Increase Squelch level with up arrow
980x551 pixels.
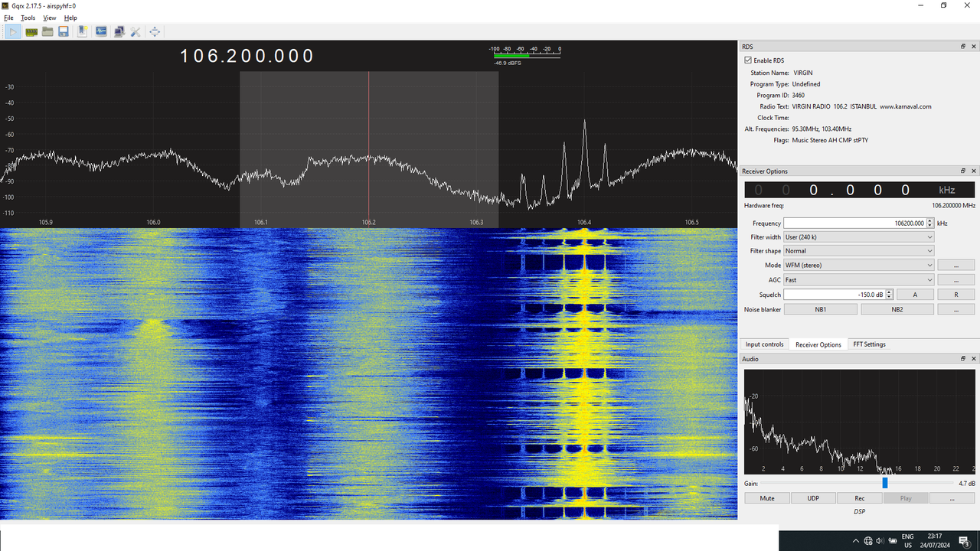pyautogui.click(x=889, y=292)
